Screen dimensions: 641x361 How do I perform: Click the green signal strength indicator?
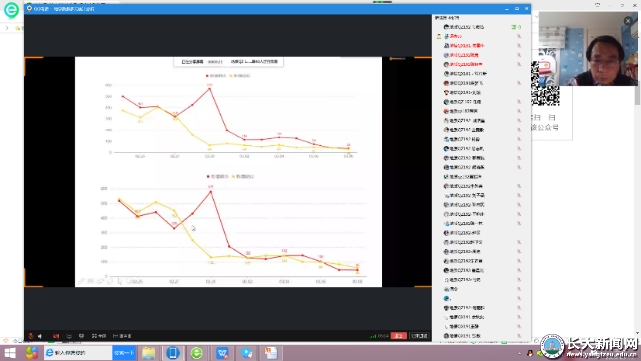point(373,336)
